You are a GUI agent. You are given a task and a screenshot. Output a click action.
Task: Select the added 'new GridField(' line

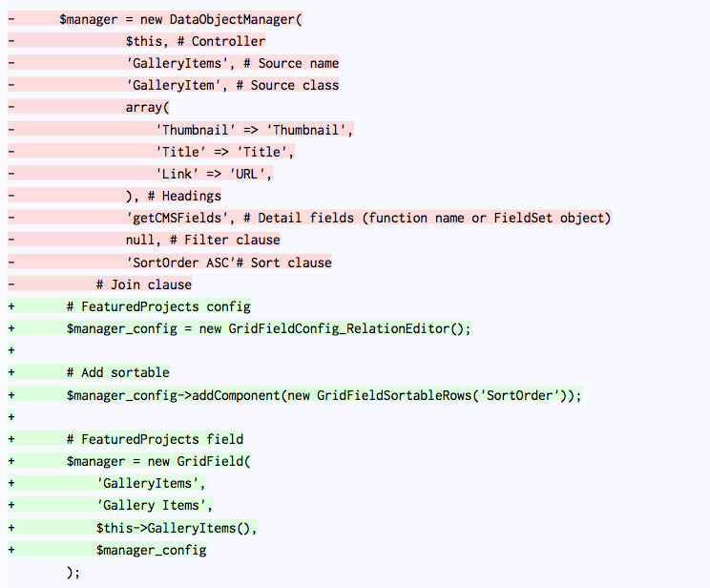157,461
